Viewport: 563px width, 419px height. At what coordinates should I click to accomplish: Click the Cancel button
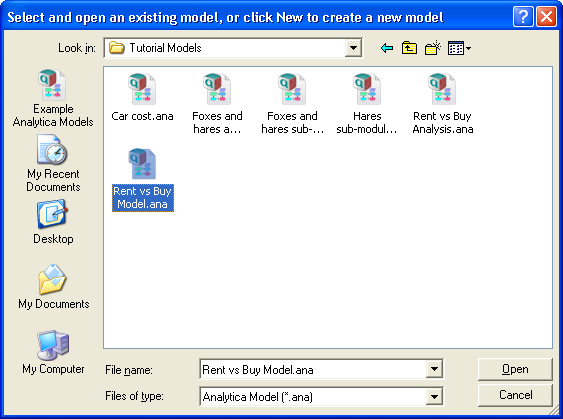coord(515,395)
